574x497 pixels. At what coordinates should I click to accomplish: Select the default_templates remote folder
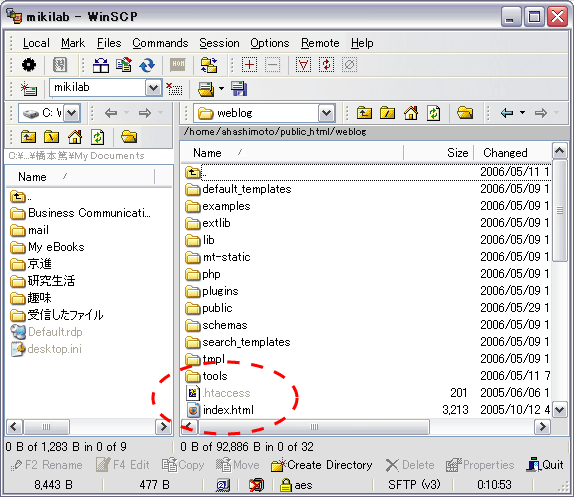click(238, 189)
